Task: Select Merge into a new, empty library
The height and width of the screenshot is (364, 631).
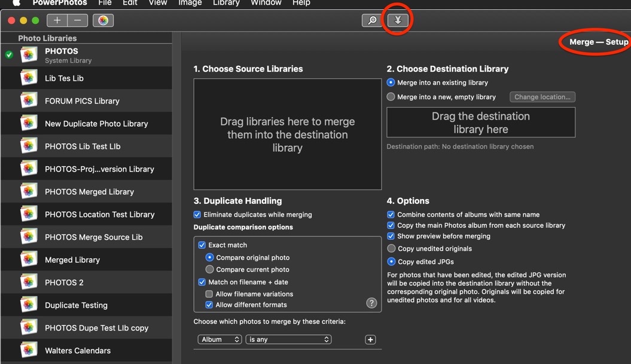Action: [391, 97]
